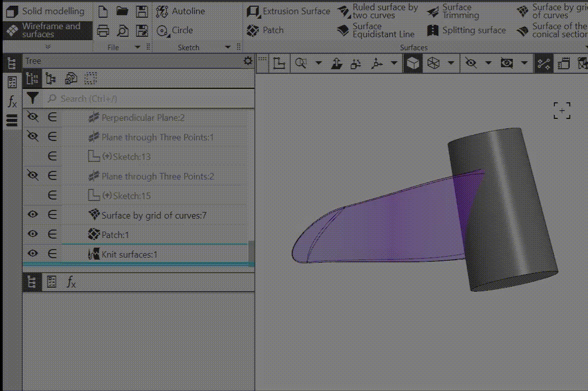Click the Patch surface tool in ribbon

265,31
